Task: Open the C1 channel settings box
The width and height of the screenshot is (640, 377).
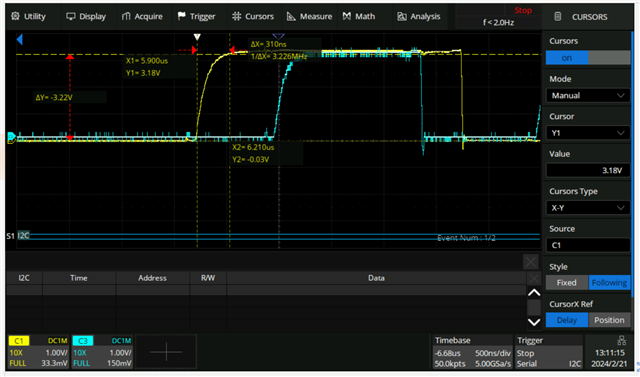Action: point(39,352)
